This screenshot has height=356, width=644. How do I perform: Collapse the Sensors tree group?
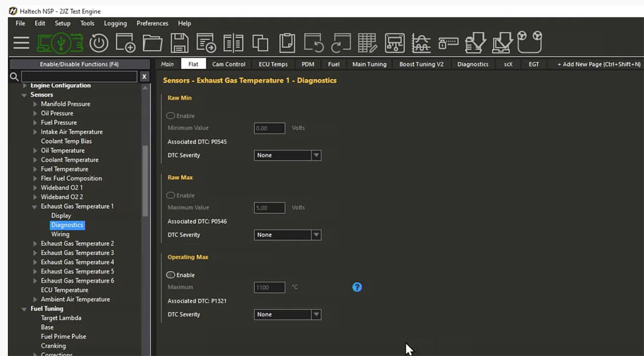pos(24,95)
